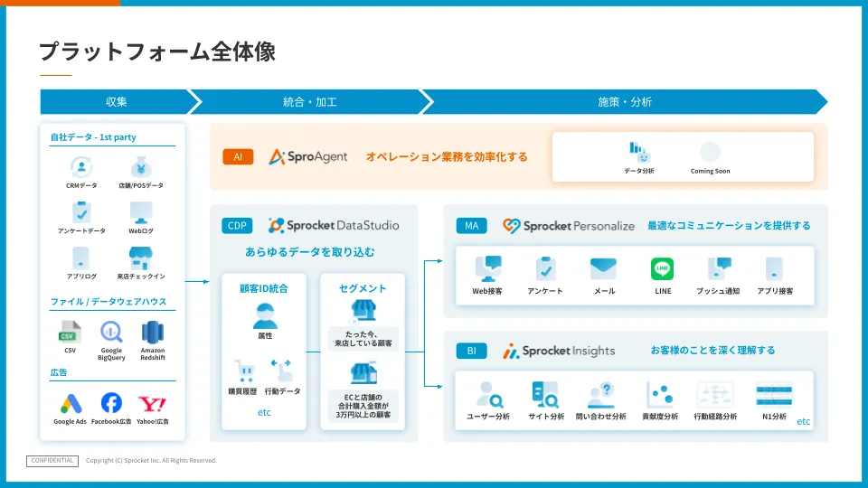Viewport: 868px width, 488px height.
Task: Click etc in the Insights panel
Action: pyautogui.click(x=803, y=422)
